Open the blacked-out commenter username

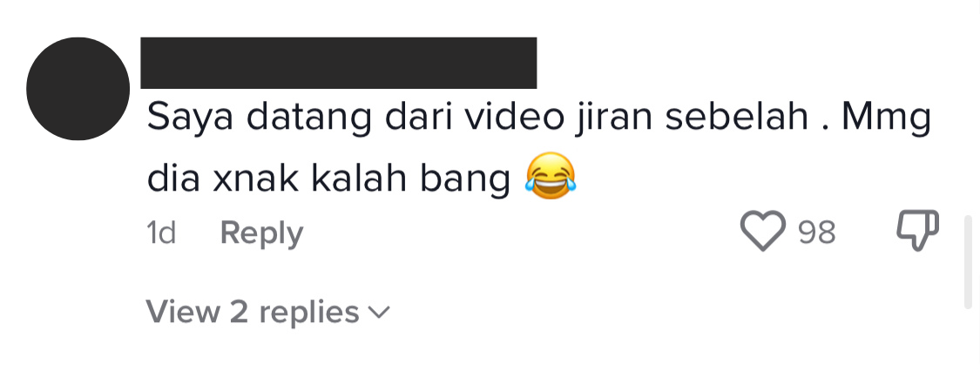point(338,63)
